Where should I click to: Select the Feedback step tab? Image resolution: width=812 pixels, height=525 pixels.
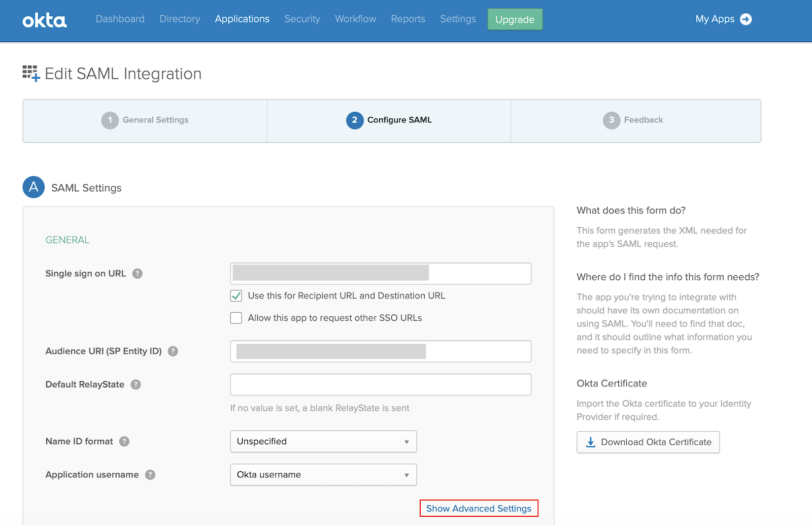pos(635,120)
